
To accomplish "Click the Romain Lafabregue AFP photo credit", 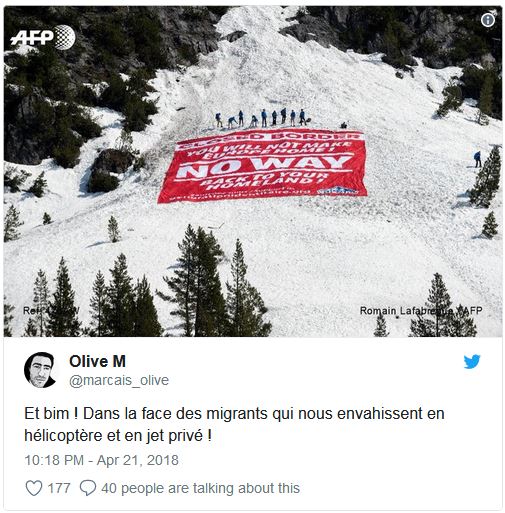I will coord(421,311).
